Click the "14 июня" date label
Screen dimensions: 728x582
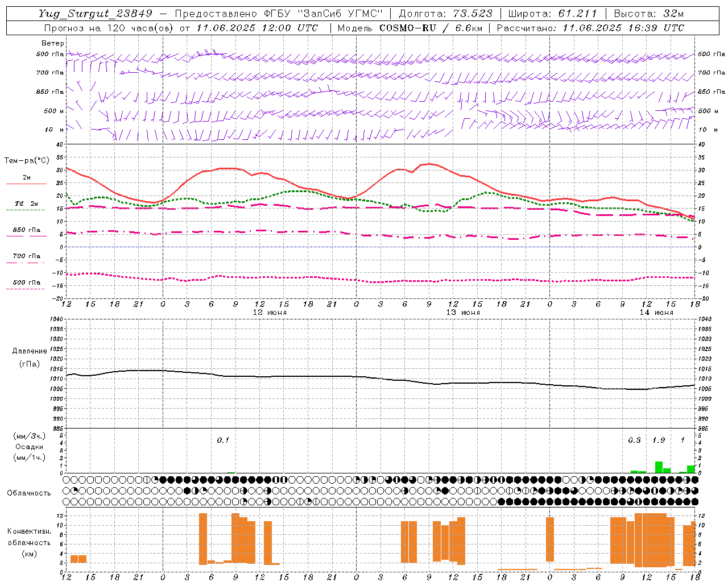[x=656, y=313]
